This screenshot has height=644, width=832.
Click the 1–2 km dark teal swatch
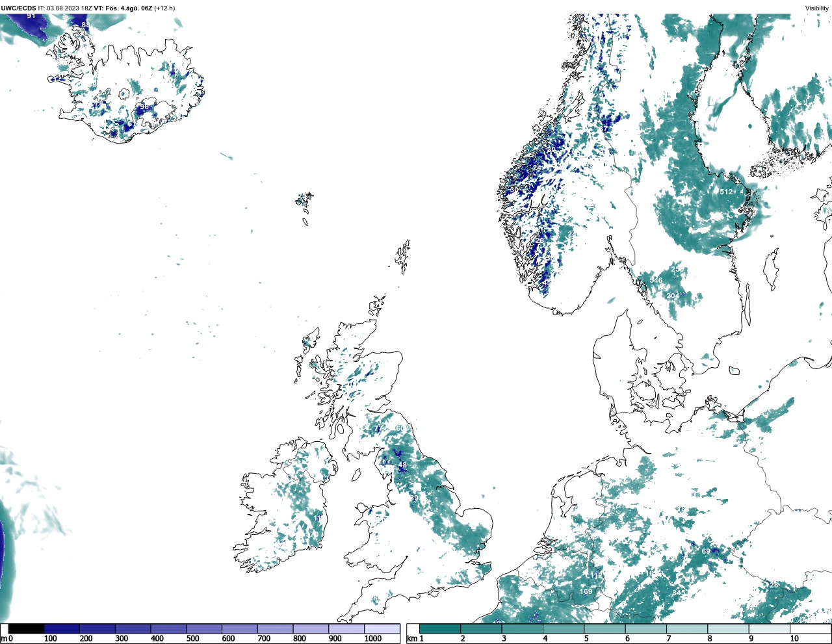(440, 629)
